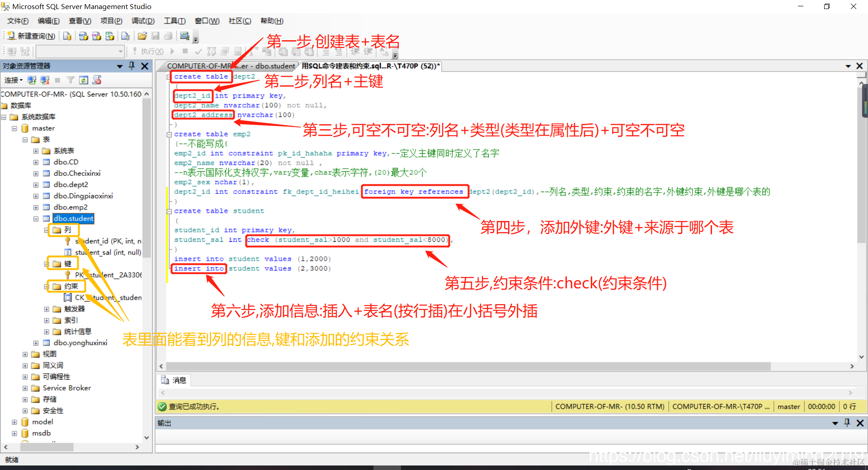Click the 统计信息 statistics folder
The width and height of the screenshot is (868, 470).
click(77, 332)
